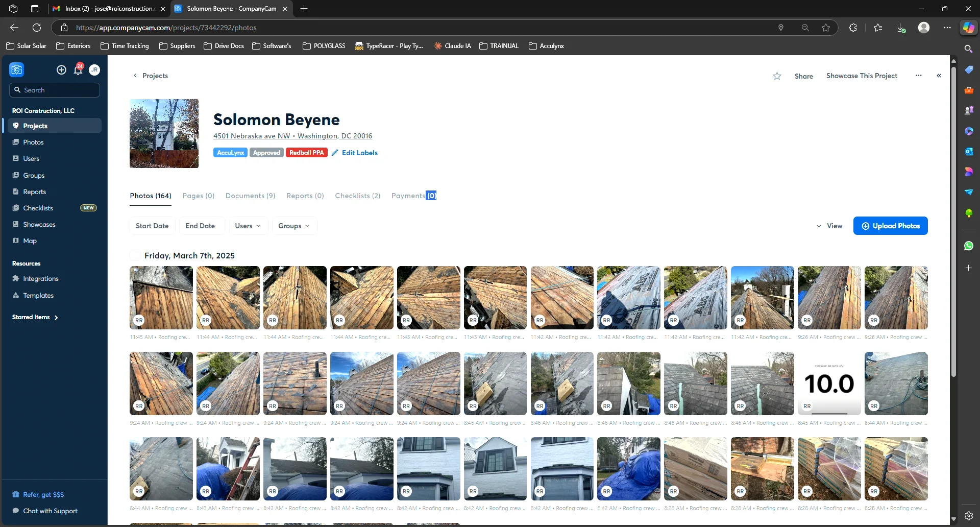Toggle the favorites star in the address bar
This screenshot has width=980, height=527.
coord(826,28)
